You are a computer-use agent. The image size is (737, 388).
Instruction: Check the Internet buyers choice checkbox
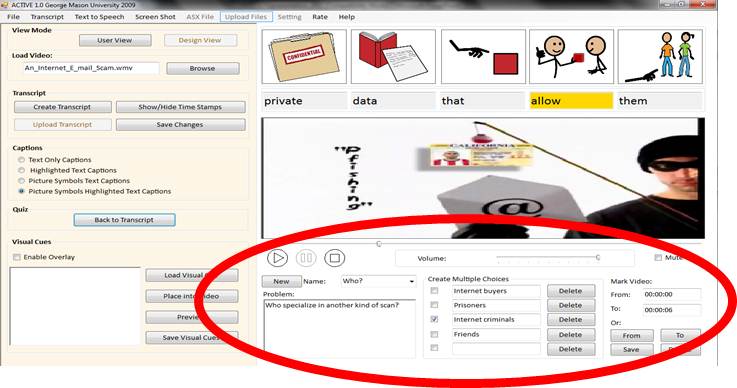pyautogui.click(x=434, y=291)
